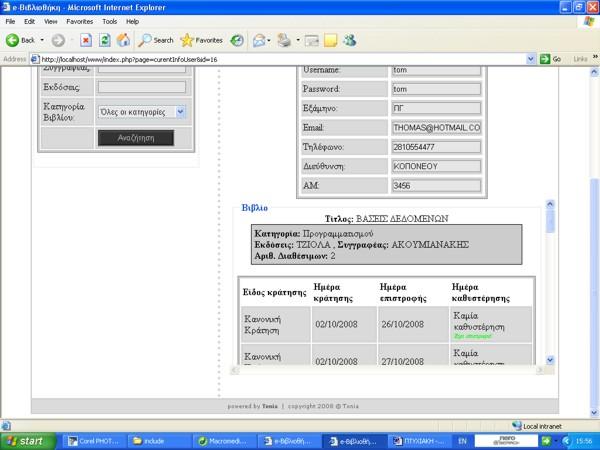Image resolution: width=600 pixels, height=450 pixels.
Task: Refresh the page with the green arrows icon
Action: click(x=104, y=40)
